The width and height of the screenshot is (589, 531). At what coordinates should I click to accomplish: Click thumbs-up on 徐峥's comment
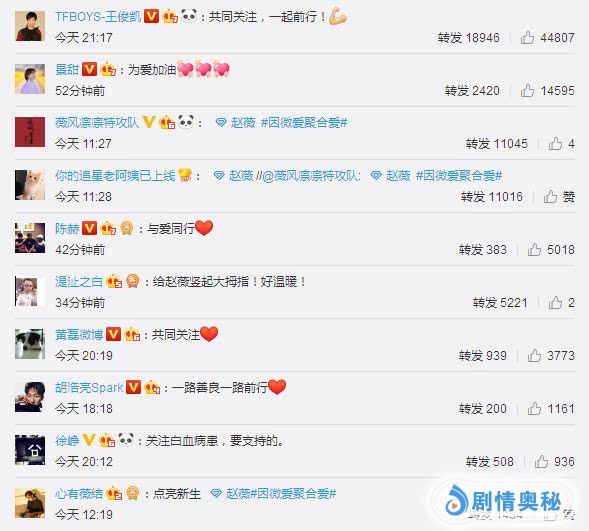tap(541, 462)
